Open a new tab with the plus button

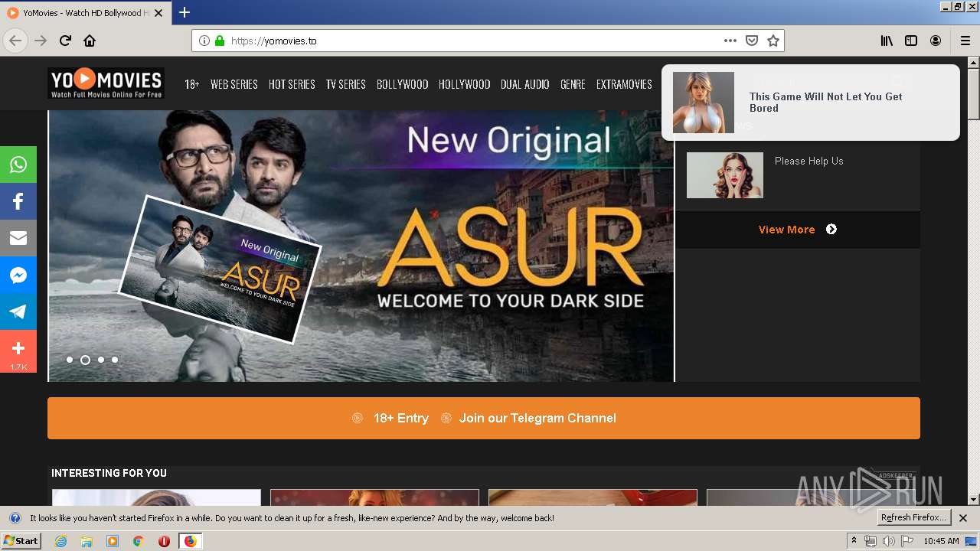tap(185, 12)
